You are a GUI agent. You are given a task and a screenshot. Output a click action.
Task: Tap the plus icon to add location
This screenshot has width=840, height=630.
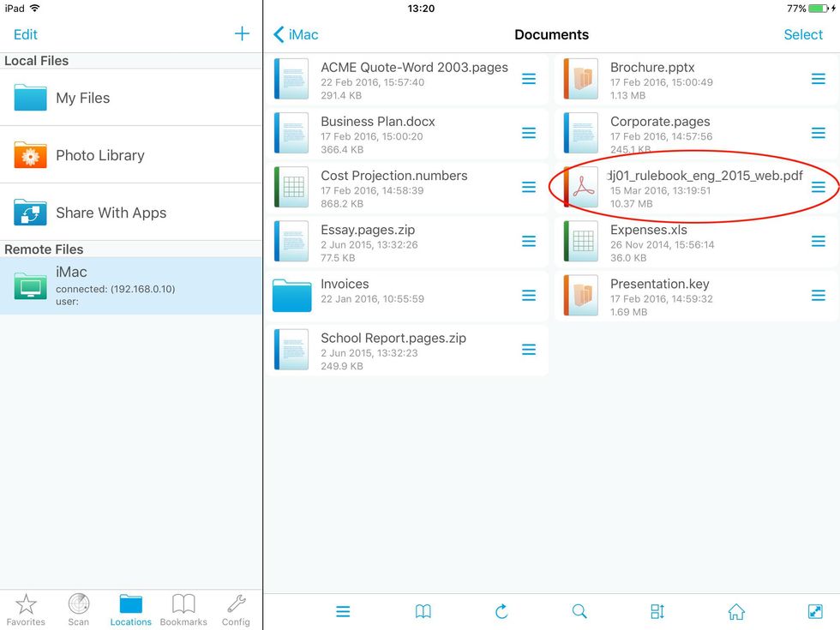tap(242, 34)
